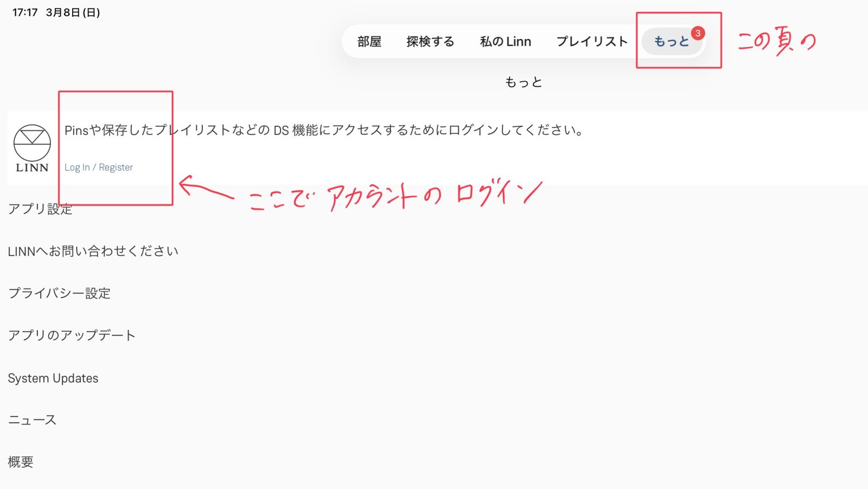Image resolution: width=868 pixels, height=489 pixels.
Task: Select the もっと tab
Action: pyautogui.click(x=671, y=42)
